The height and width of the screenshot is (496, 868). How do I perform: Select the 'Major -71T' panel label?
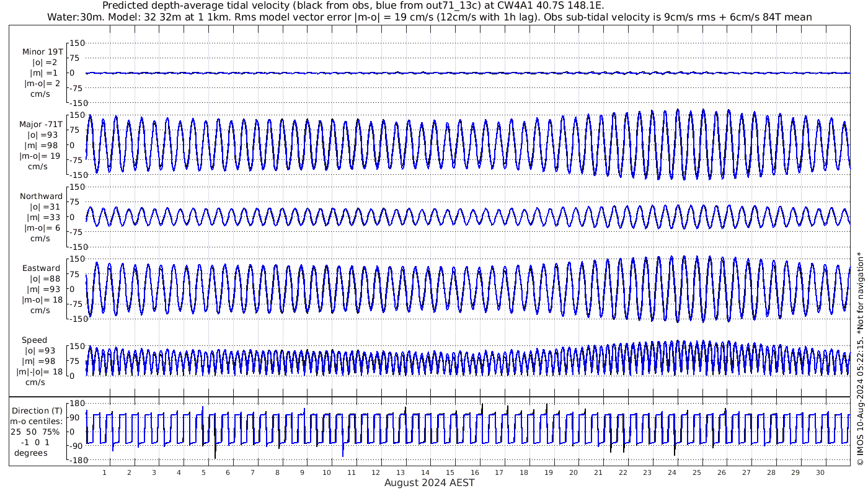tap(40, 125)
